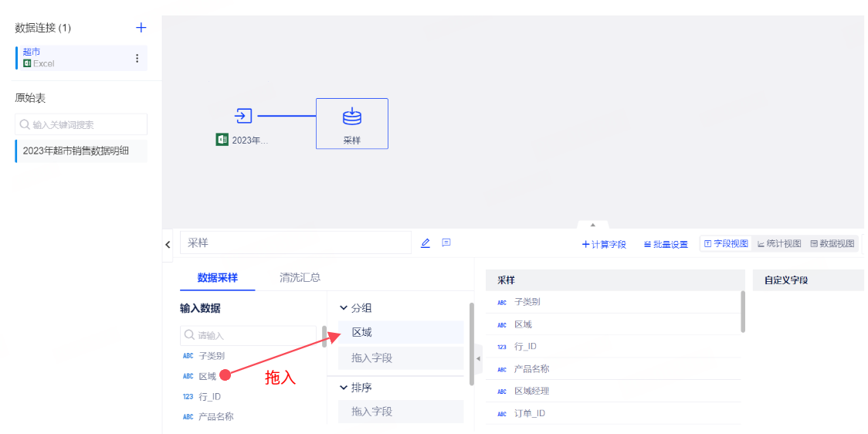Open the 清洗汇总 tab
This screenshot has height=434, width=868.
pos(300,278)
